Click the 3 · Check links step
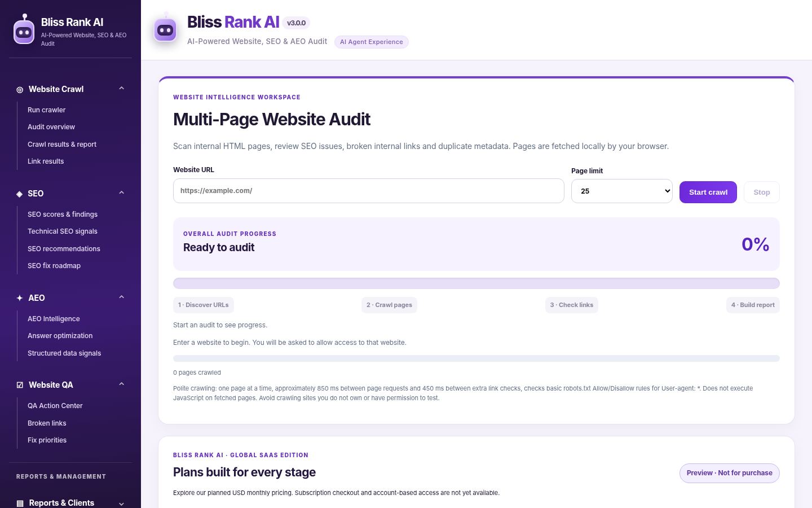Image resolution: width=812 pixels, height=508 pixels. pyautogui.click(x=572, y=305)
